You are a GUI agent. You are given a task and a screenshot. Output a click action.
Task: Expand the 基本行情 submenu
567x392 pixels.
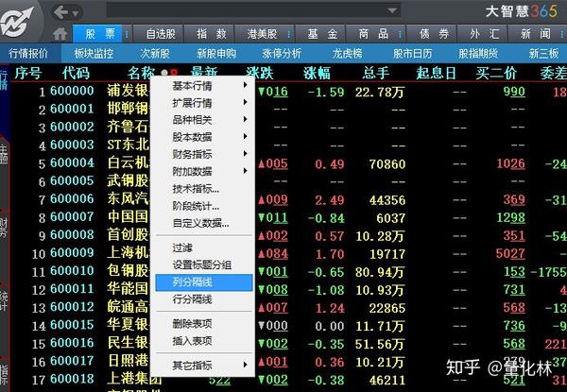tap(204, 86)
